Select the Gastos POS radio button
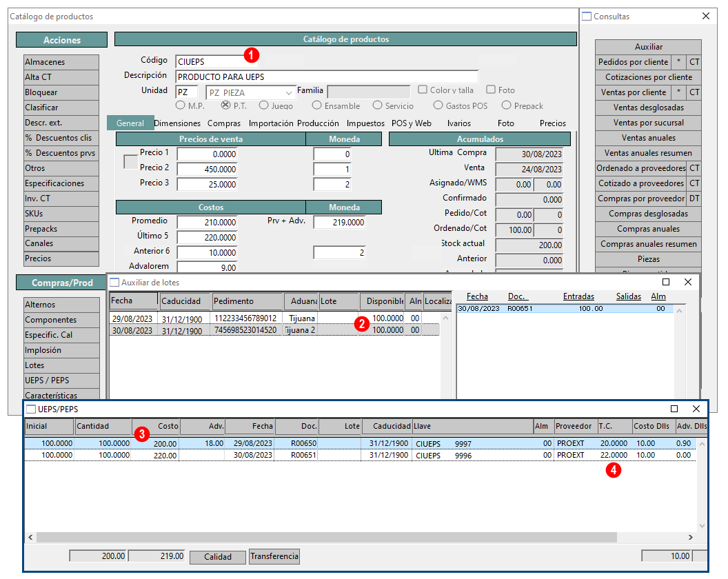This screenshot has height=579, width=728. coord(438,105)
